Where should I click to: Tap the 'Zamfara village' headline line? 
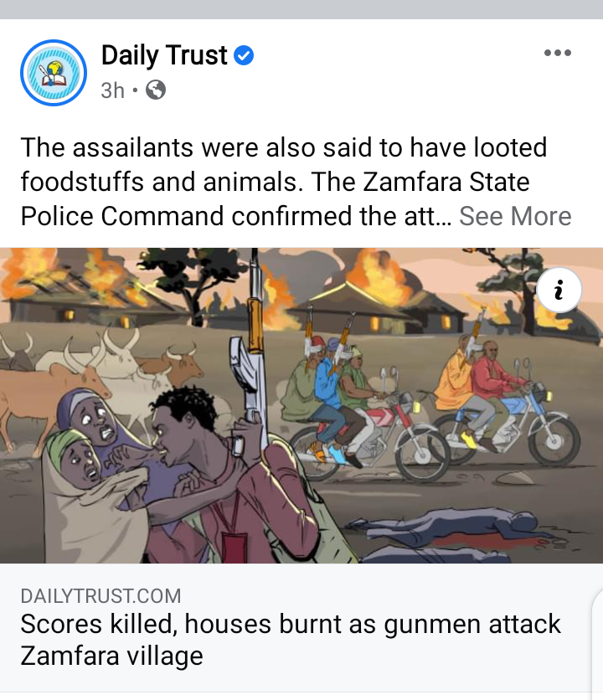click(x=111, y=656)
